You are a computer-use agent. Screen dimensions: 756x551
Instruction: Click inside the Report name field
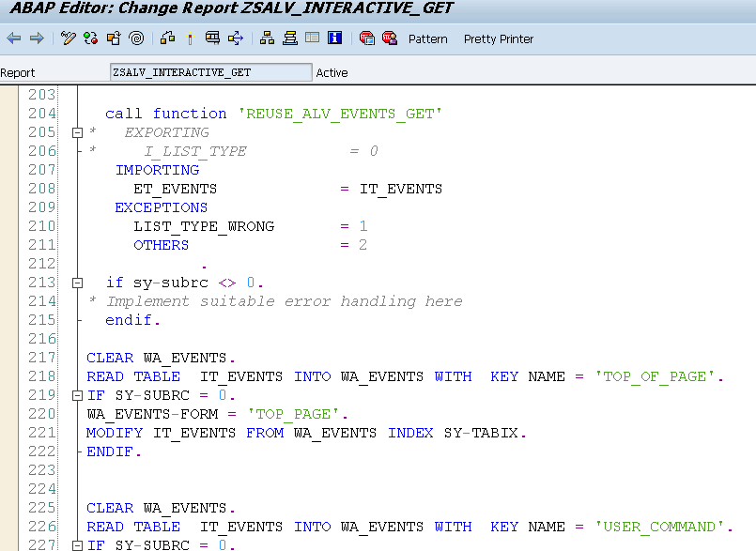211,71
